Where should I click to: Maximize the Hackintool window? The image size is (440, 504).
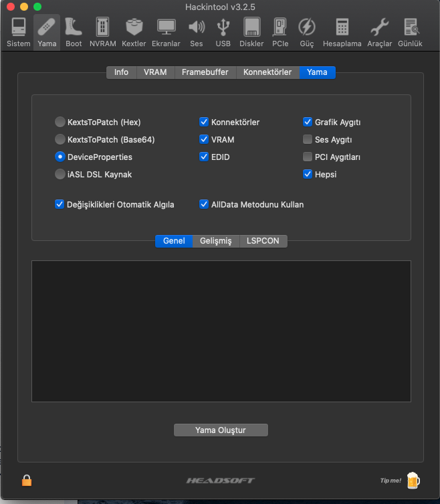[x=37, y=7]
